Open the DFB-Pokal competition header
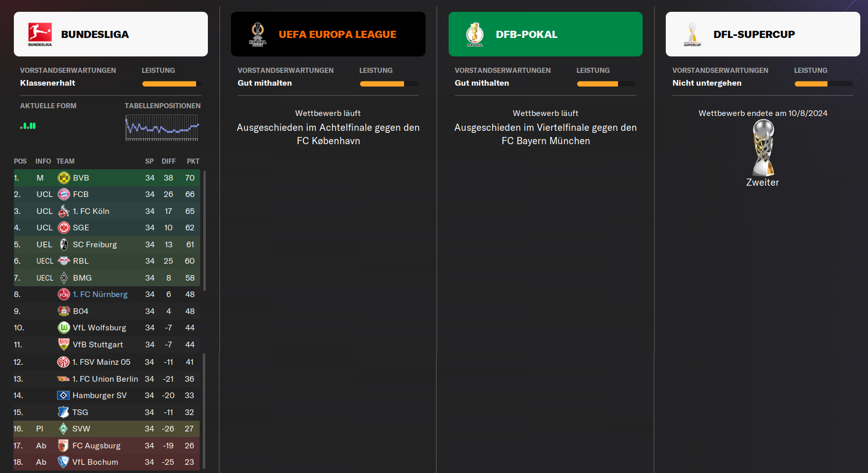This screenshot has width=868, height=473. pos(546,34)
